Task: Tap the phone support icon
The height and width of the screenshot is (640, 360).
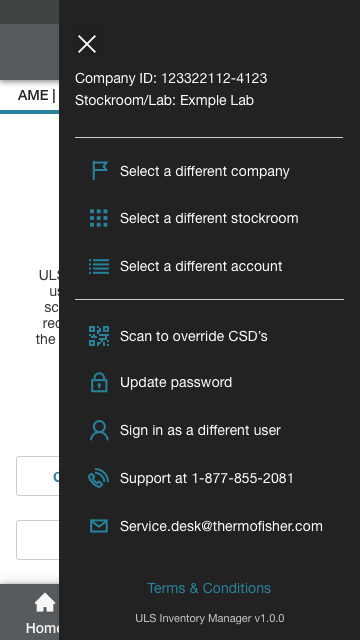Action: [x=99, y=478]
